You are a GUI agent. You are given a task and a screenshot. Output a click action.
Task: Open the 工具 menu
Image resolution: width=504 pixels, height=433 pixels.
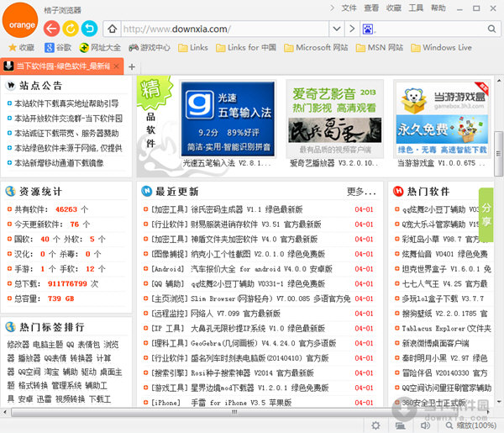point(416,8)
